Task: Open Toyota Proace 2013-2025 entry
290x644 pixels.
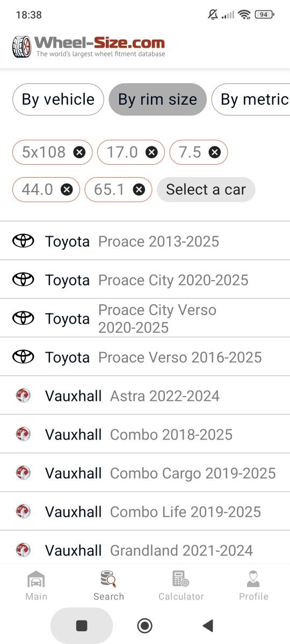Action: (x=145, y=241)
